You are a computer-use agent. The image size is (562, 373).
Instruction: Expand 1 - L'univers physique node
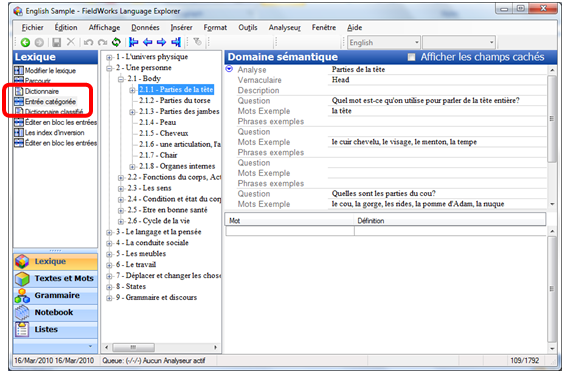(x=109, y=57)
